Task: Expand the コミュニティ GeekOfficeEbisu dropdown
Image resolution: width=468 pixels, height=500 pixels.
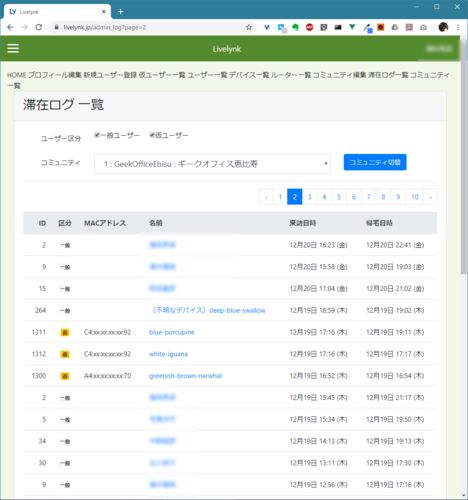Action: pyautogui.click(x=212, y=164)
